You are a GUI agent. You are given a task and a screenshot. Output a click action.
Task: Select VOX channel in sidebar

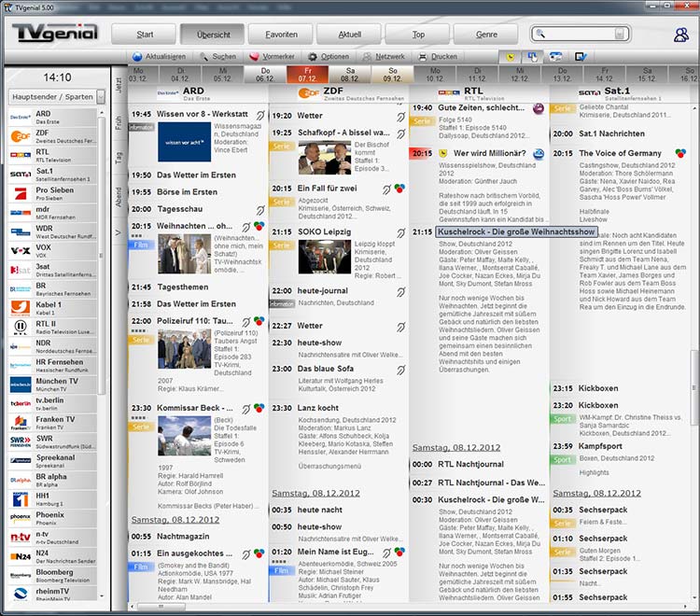coord(52,250)
